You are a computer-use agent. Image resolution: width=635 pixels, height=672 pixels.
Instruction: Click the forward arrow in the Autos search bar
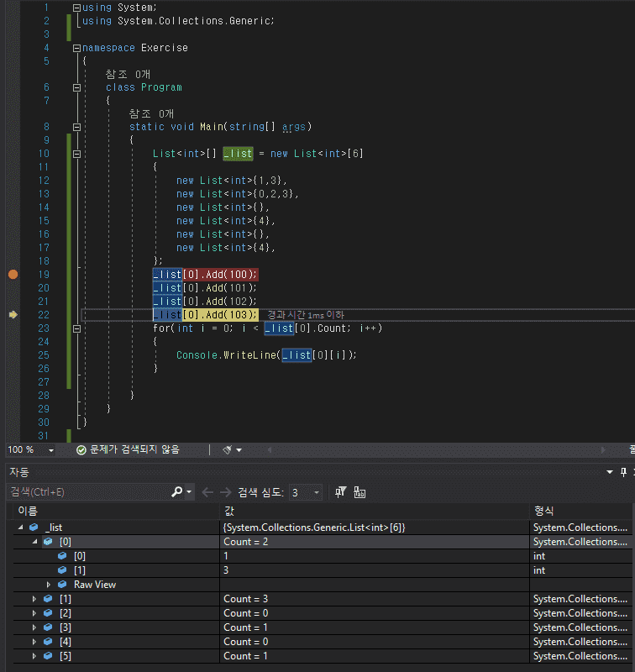point(225,492)
